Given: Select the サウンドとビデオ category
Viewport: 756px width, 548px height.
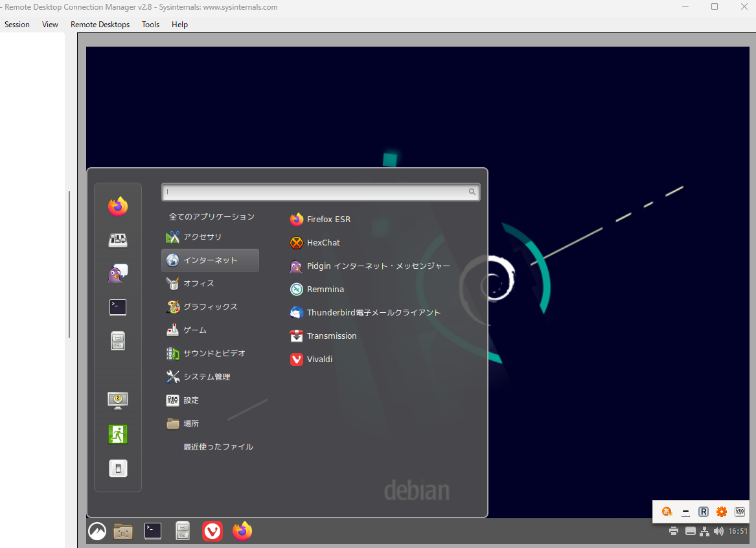Looking at the screenshot, I should pyautogui.click(x=210, y=353).
